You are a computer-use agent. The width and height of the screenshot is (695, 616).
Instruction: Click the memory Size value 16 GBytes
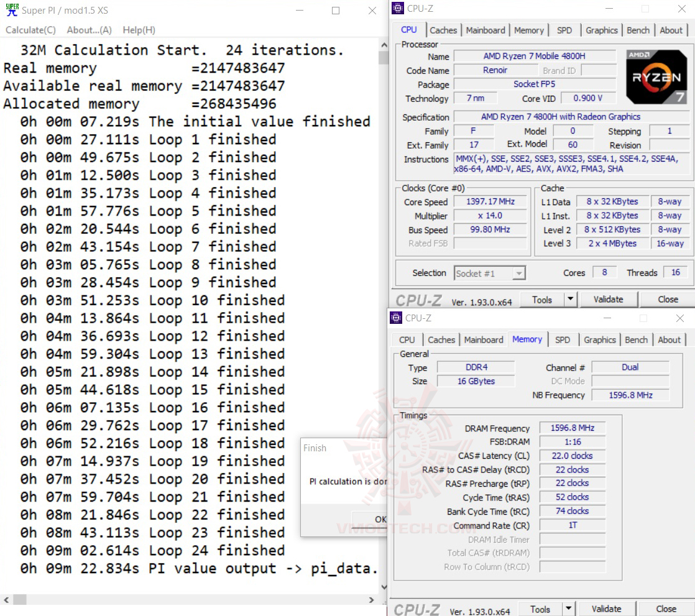click(x=476, y=381)
